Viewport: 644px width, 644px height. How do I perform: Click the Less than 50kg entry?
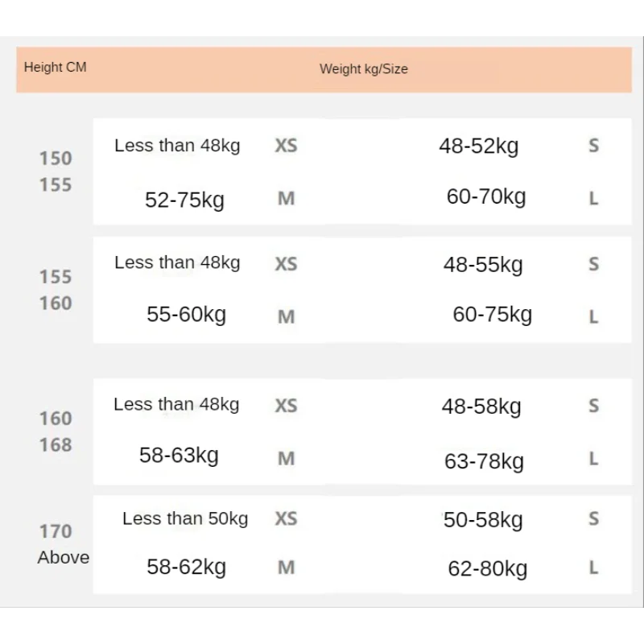[185, 518]
